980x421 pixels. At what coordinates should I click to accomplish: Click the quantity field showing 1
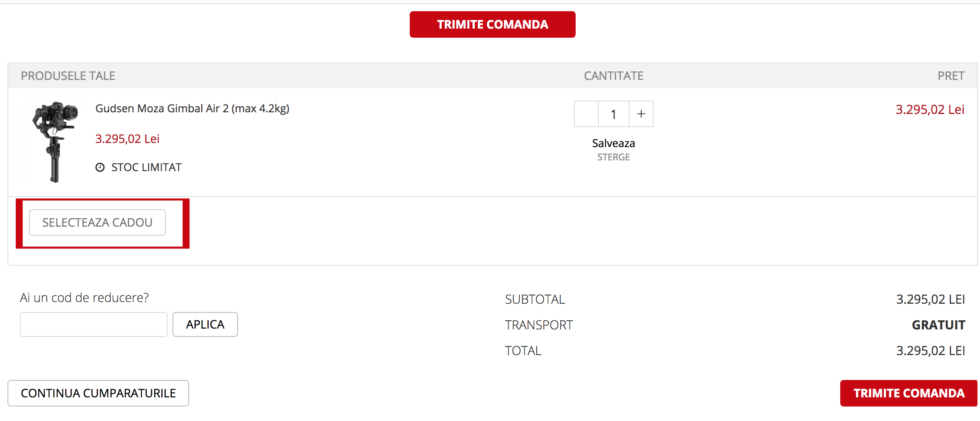coord(614,114)
